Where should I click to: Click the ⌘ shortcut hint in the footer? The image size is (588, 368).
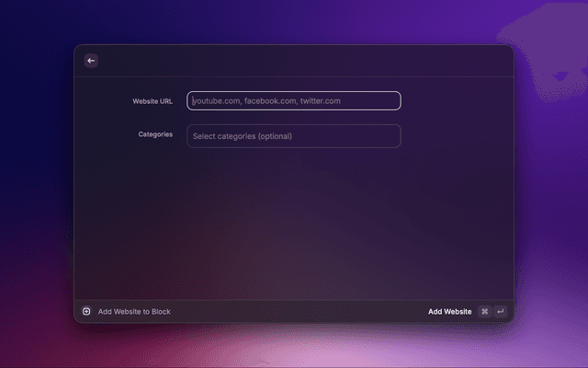pos(484,312)
